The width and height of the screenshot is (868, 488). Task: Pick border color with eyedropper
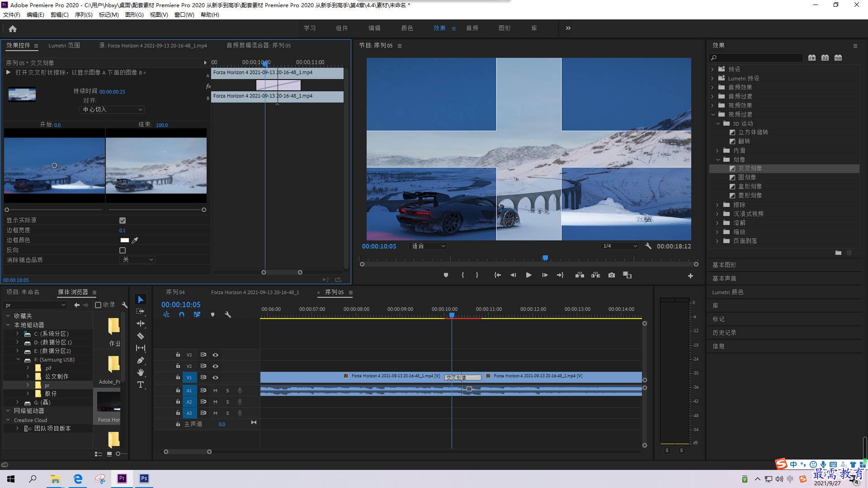135,240
